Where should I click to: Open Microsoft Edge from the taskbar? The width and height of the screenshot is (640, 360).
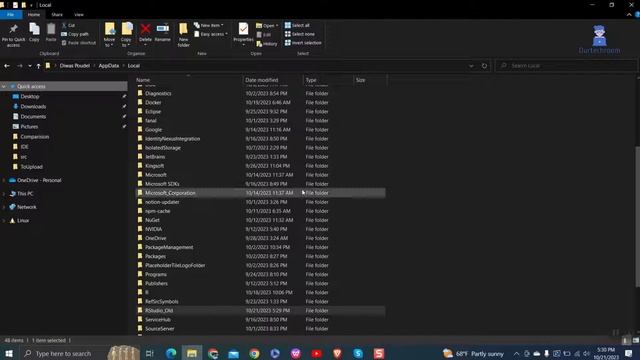click(x=171, y=353)
